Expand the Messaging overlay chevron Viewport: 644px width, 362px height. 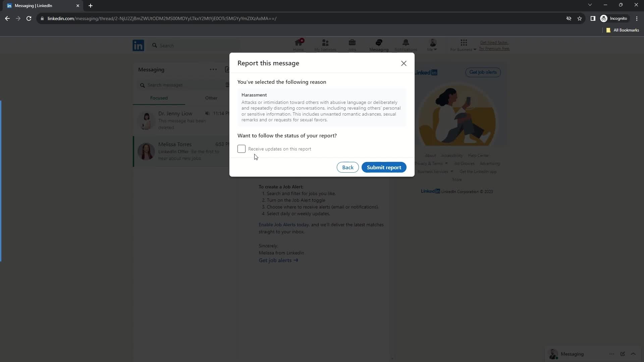coord(633,354)
